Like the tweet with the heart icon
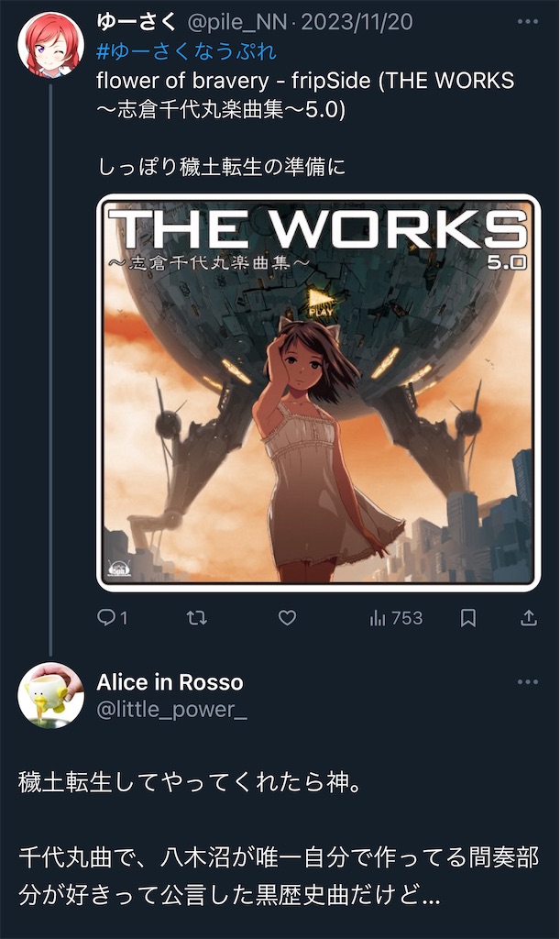 coord(287,617)
